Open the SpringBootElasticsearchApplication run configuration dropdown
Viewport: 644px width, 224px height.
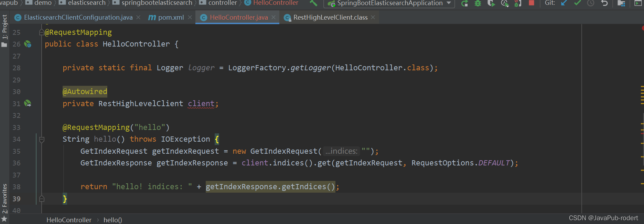(x=389, y=3)
